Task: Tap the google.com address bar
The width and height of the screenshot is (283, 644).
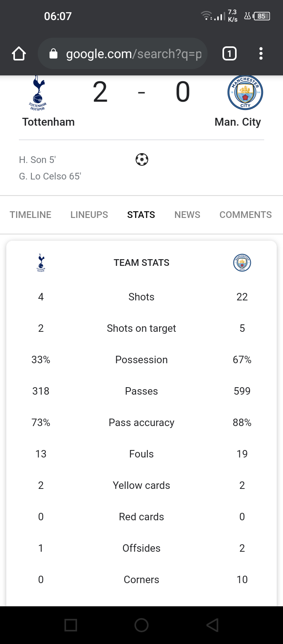Action: (134, 54)
